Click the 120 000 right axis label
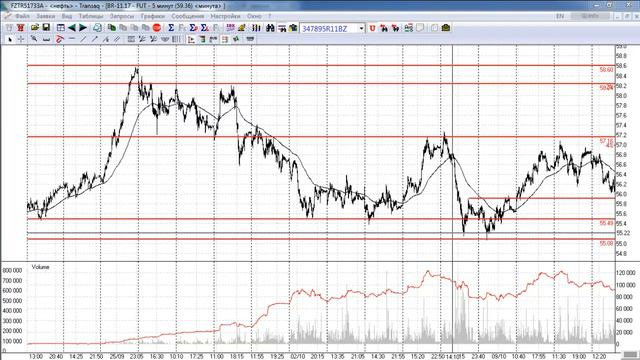Viewport: 640px width, 360px height. coord(625,273)
